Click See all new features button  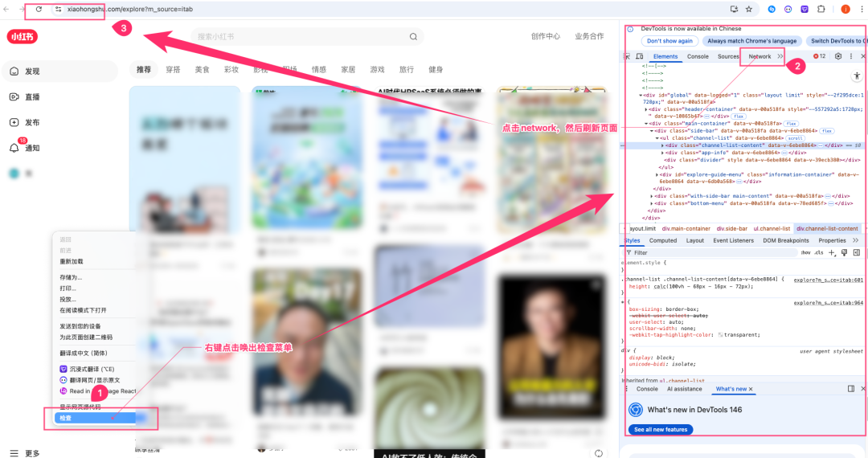[x=660, y=430]
